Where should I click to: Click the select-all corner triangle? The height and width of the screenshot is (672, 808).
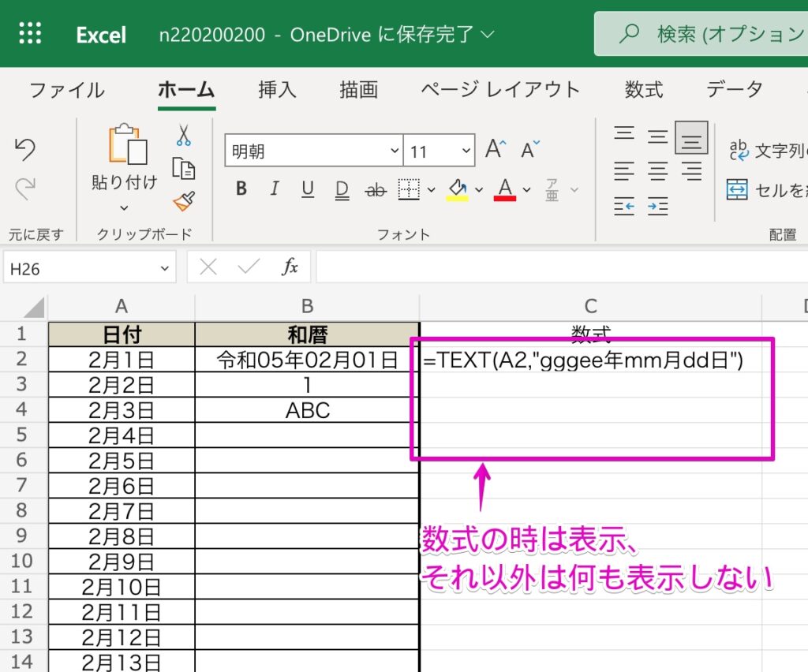34,308
